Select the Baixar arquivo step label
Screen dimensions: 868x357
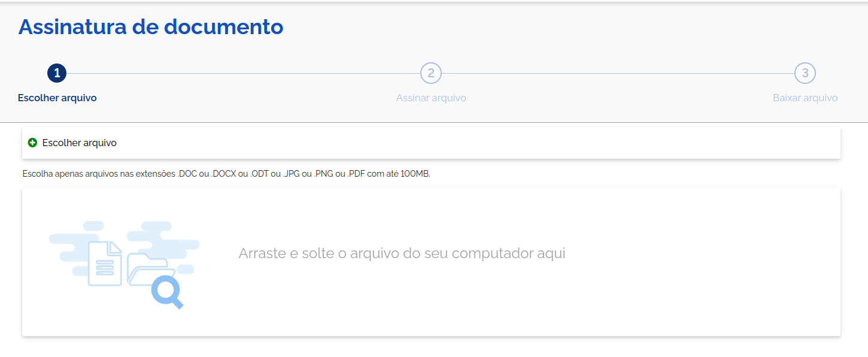pos(805,98)
